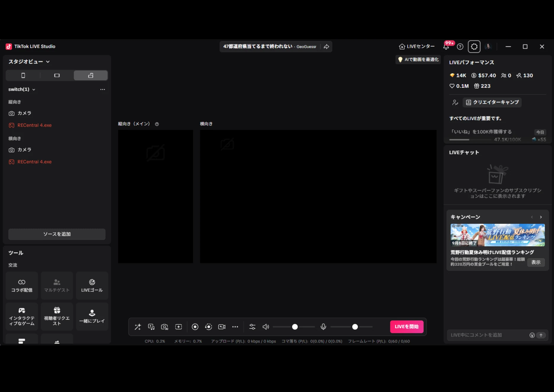
Task: Click the LIVEを開始 button
Action: pyautogui.click(x=407, y=327)
